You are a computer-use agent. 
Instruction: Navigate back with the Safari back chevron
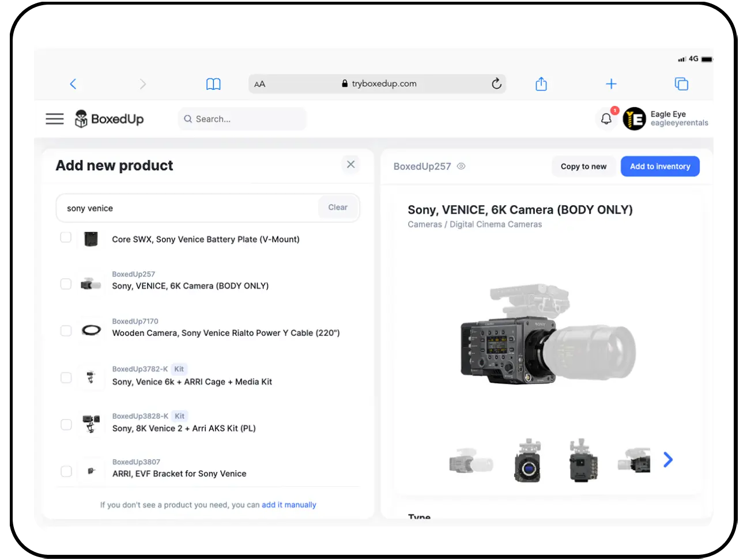pyautogui.click(x=73, y=84)
